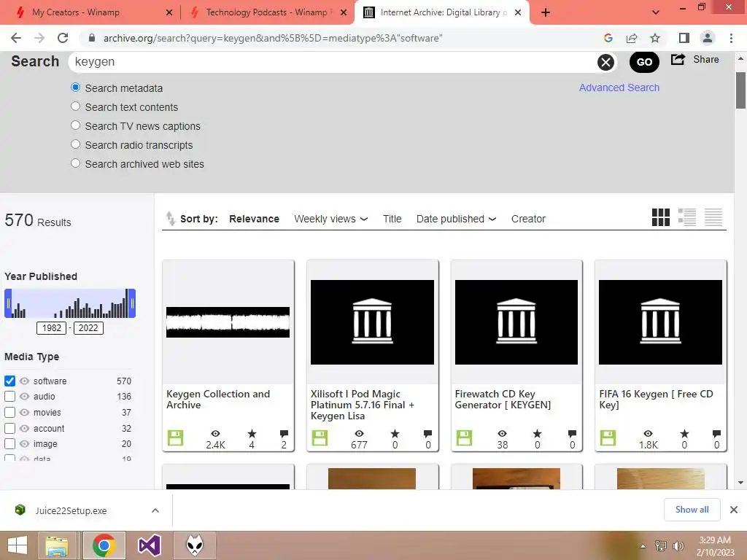Screen dimensions: 747x560
Task: Switch to compact list view icon
Action: (x=713, y=217)
